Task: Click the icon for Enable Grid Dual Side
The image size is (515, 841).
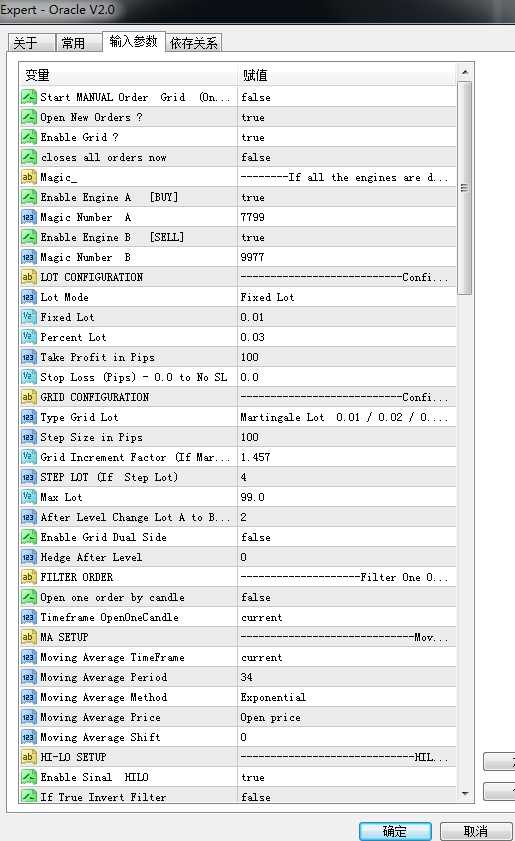Action: pyautogui.click(x=28, y=537)
